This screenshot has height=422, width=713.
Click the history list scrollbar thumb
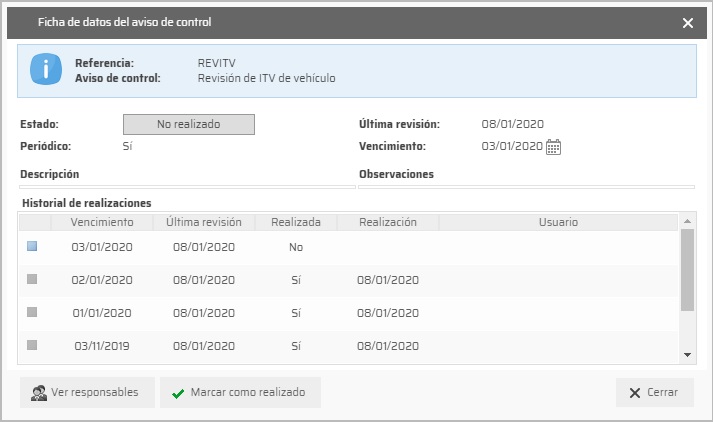point(688,270)
